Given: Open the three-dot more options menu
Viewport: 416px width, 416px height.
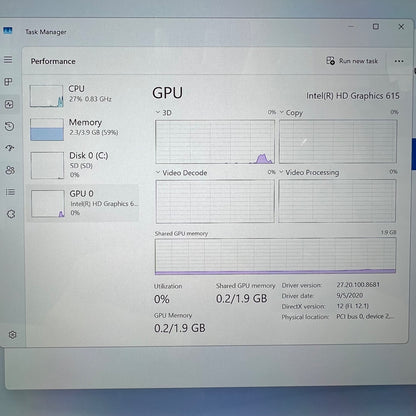Looking at the screenshot, I should (399, 61).
